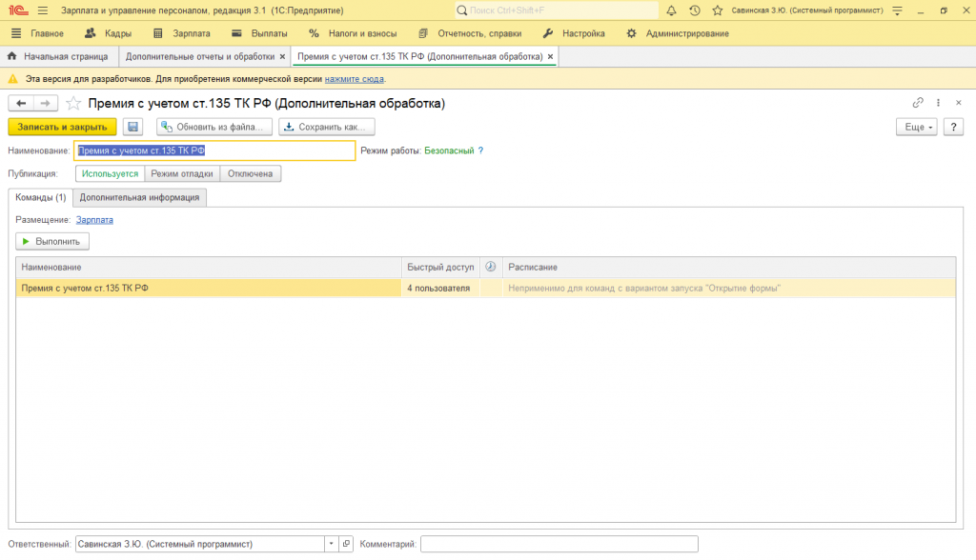976x560 pixels.
Task: Close the Премия с учетом tab
Action: 550,56
